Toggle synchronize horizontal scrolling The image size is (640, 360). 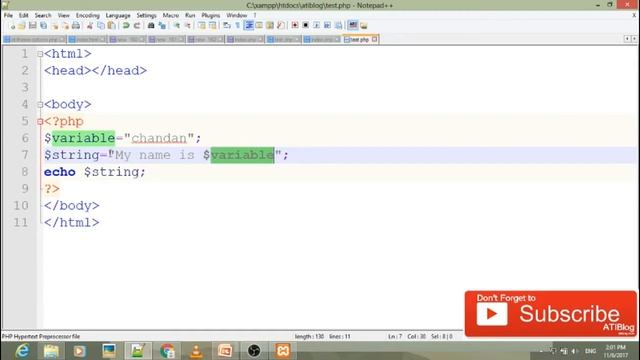213,25
